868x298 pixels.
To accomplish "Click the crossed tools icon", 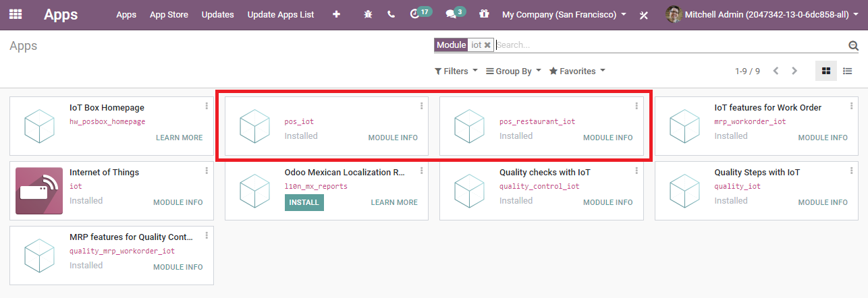I will (644, 15).
